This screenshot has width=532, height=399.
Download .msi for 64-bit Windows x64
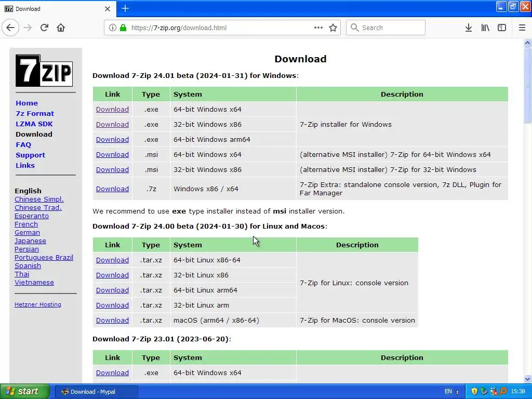coord(112,154)
